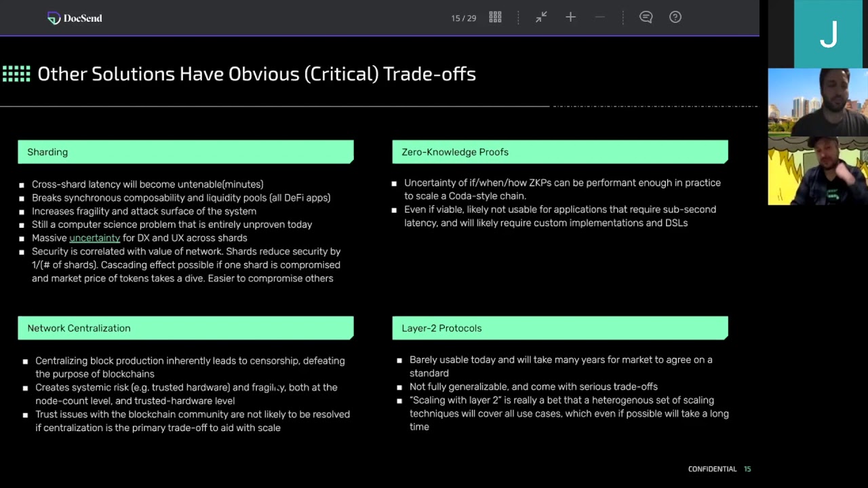Open the comments speech bubble icon
The width and height of the screenshot is (868, 488).
coord(646,18)
